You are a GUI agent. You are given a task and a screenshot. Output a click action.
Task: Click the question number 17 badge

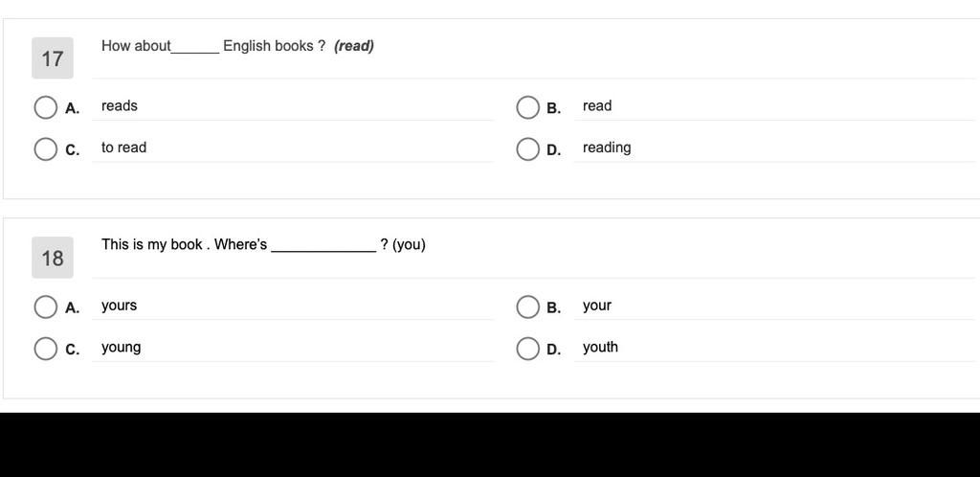[53, 58]
